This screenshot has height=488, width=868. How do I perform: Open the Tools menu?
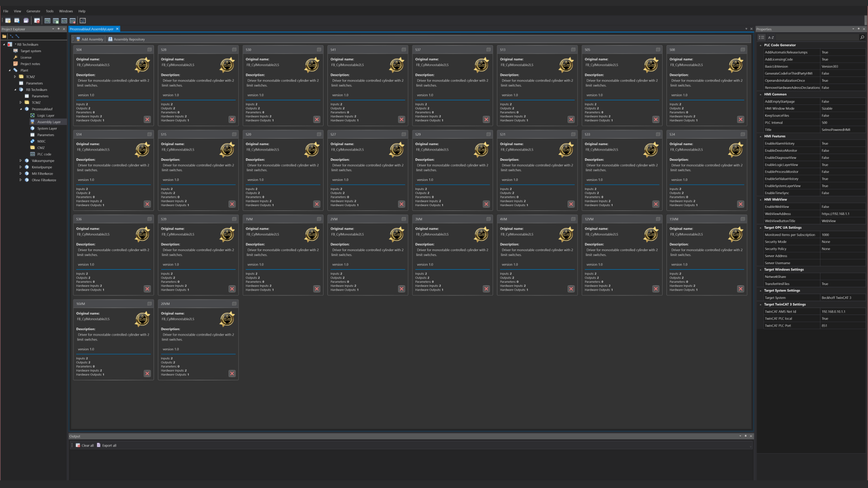click(x=50, y=11)
